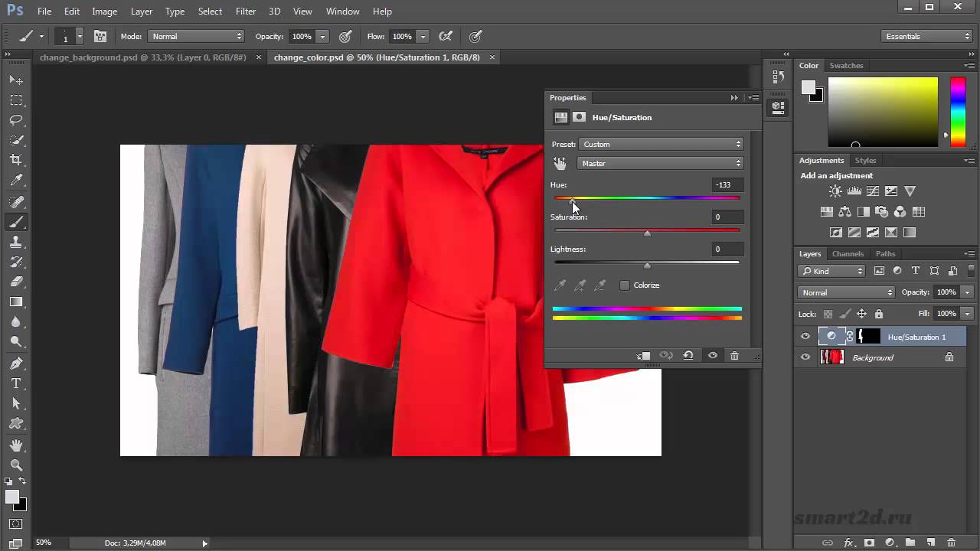Expand the layer Opacity slider arrow
980x551 pixels.
click(967, 292)
